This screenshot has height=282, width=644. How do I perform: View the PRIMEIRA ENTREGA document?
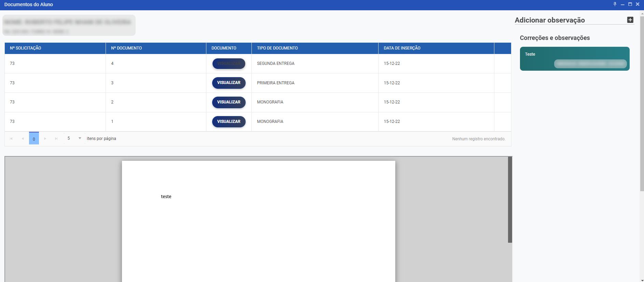(x=229, y=83)
